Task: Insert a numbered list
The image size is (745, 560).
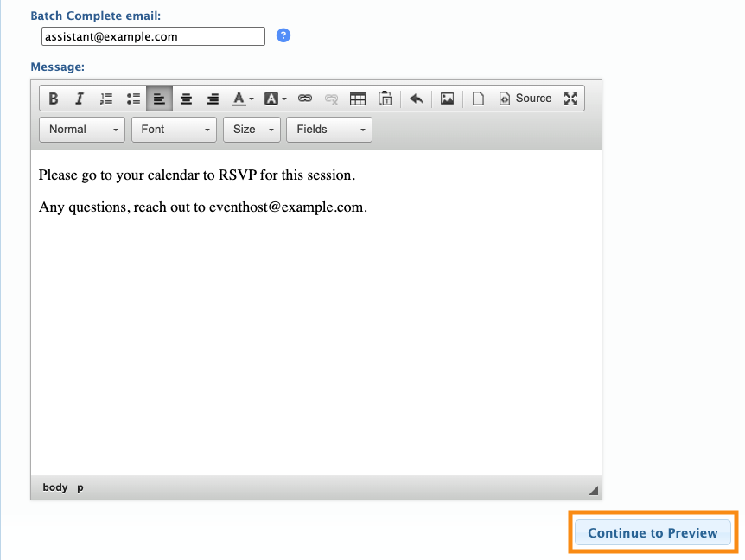Action: tap(106, 99)
